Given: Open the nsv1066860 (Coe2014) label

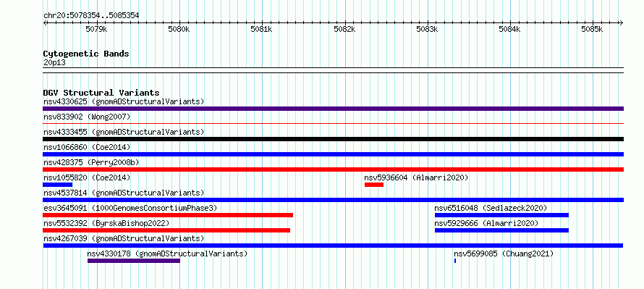Looking at the screenshot, I should (x=87, y=147).
